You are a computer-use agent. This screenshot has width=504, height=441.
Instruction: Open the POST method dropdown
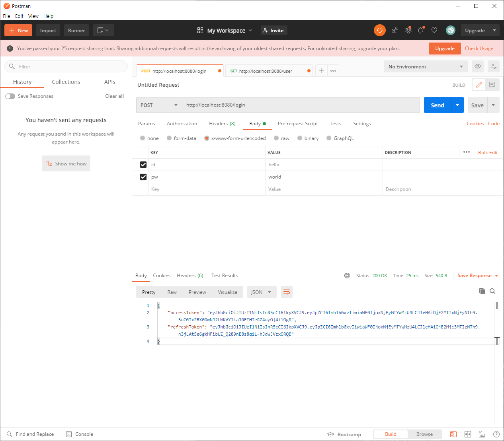159,105
